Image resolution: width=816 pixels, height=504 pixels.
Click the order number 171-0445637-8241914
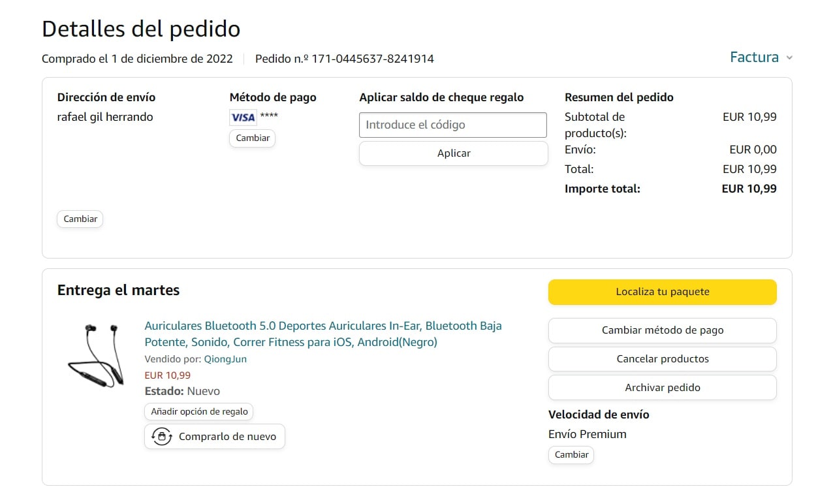373,59
